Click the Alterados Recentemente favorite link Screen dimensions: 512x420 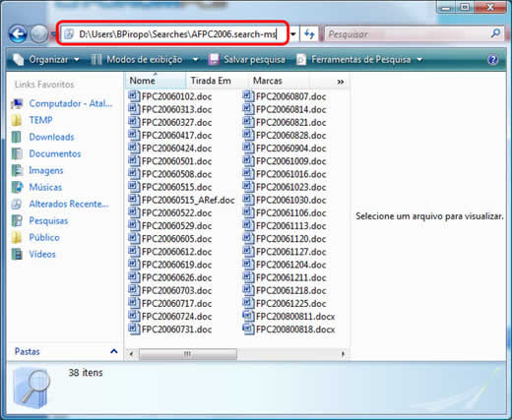[x=69, y=204]
